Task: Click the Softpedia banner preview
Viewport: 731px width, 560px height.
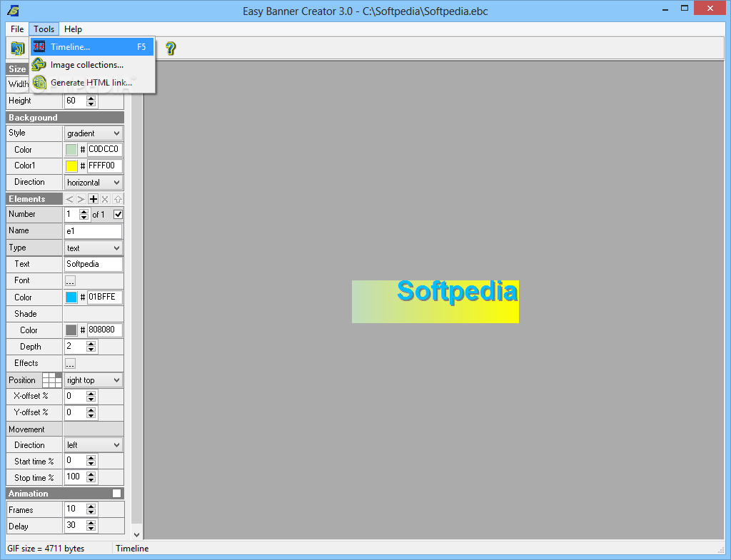Action: click(x=435, y=302)
